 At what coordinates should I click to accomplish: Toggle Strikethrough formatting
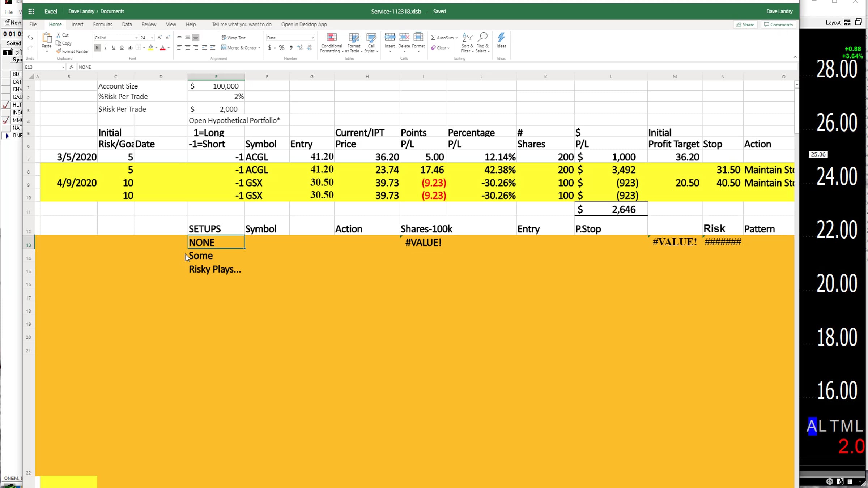tap(130, 48)
